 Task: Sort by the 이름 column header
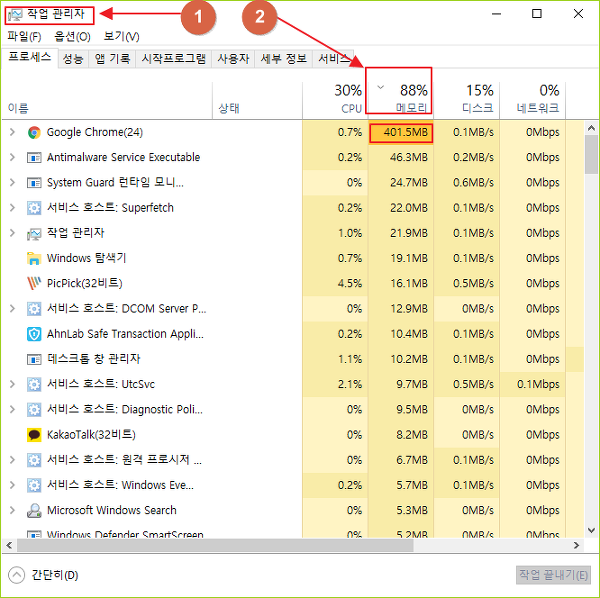click(107, 99)
